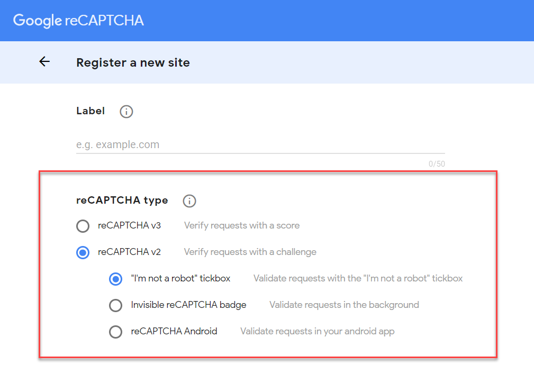Choose the reCAPTCHA Android radio circle
Screen dimensions: 534x392
point(116,332)
